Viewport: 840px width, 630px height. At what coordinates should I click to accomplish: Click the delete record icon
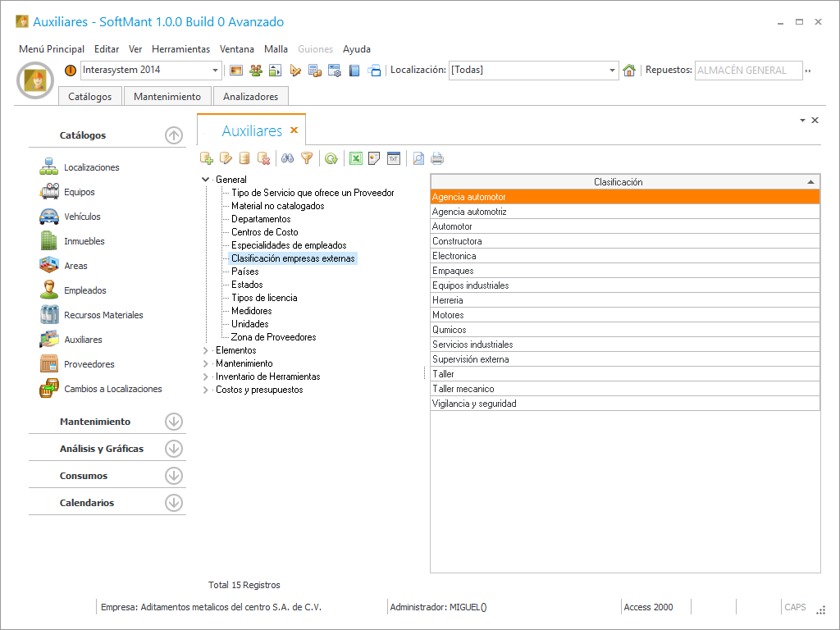coord(263,158)
